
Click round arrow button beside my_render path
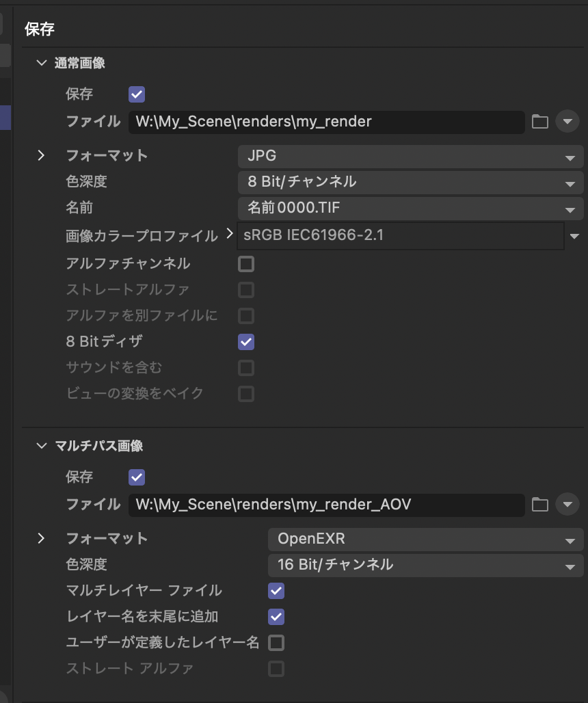(x=567, y=122)
